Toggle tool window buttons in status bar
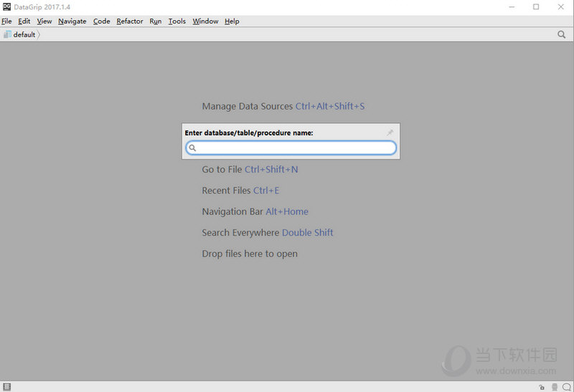Viewport: 574px width, 392px height. (7, 386)
